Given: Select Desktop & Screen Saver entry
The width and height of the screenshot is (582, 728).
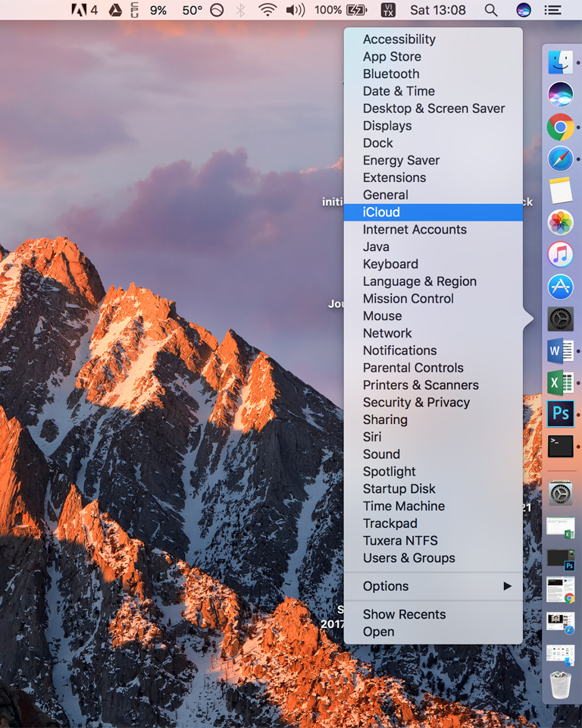Looking at the screenshot, I should (433, 108).
